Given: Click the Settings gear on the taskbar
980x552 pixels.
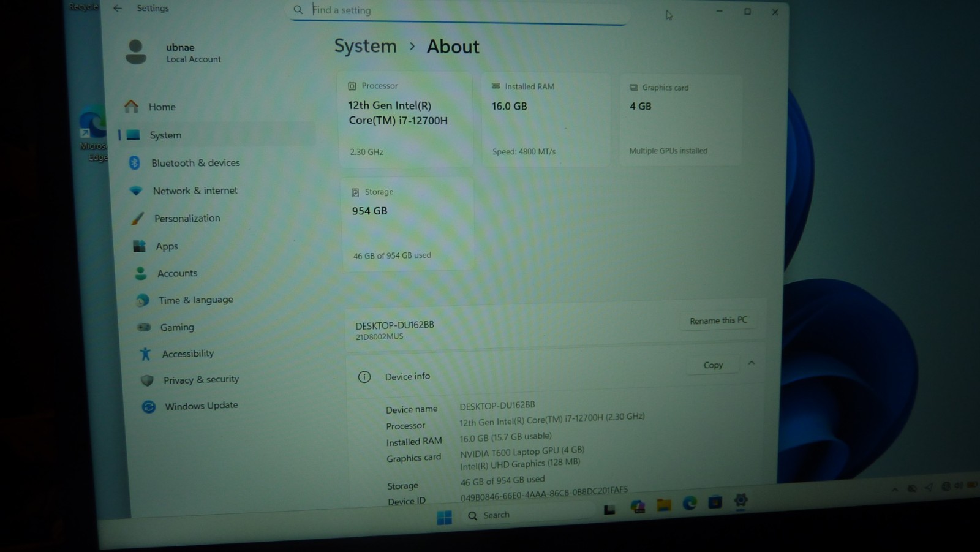Looking at the screenshot, I should click(x=741, y=501).
